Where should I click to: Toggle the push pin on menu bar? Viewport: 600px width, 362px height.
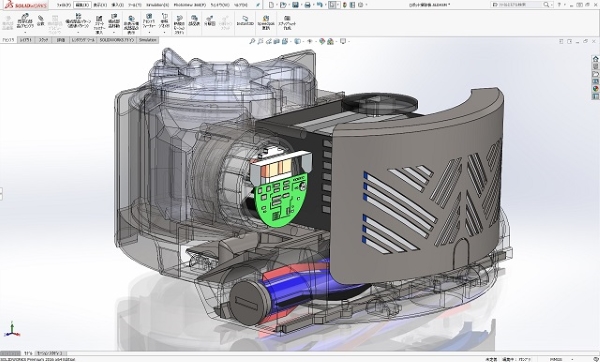pyautogui.click(x=259, y=5)
